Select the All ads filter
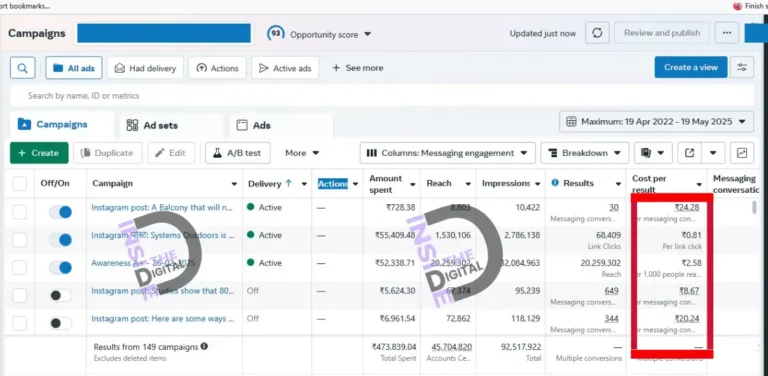This screenshot has width=768, height=376. click(74, 68)
